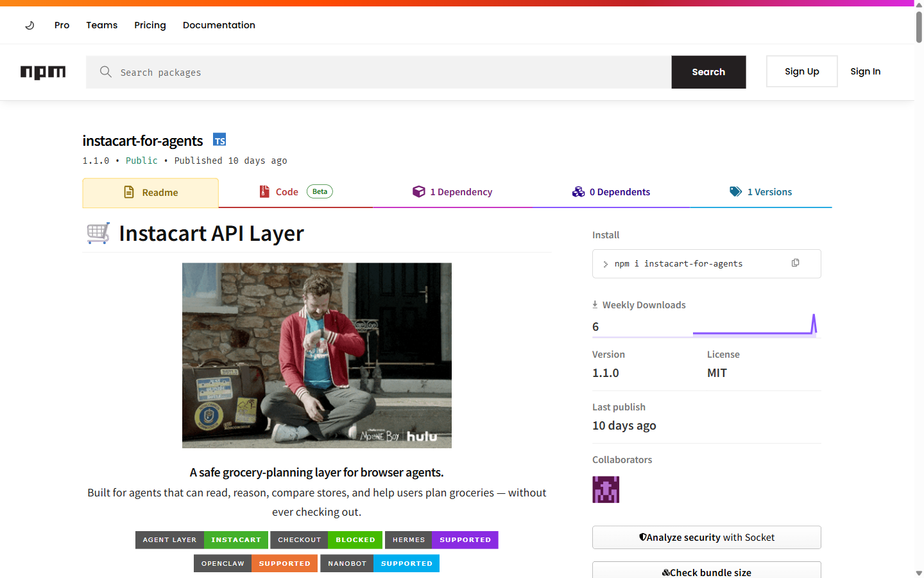
Task: Click the magnifier icon in the search bar
Action: [x=106, y=72]
